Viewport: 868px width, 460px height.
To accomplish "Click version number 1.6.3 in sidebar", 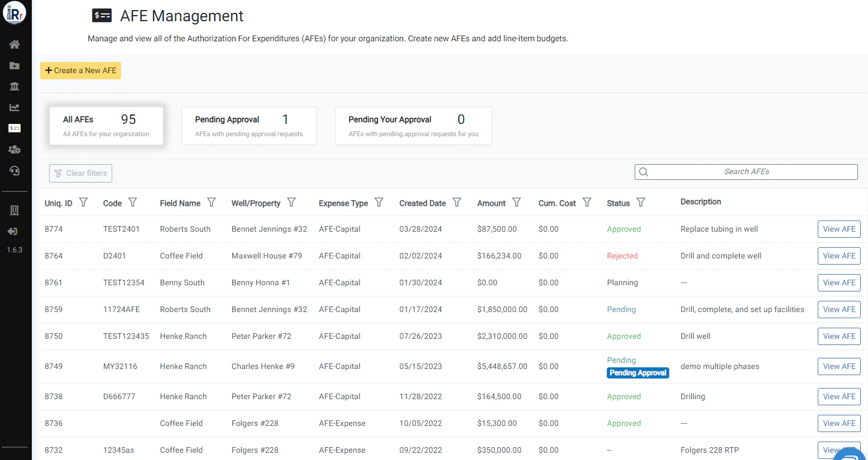I will point(15,250).
